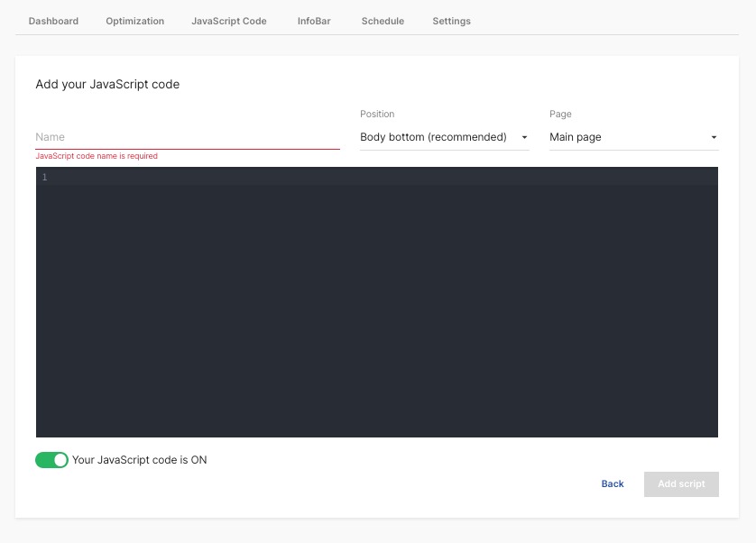Screen dimensions: 756x543
Task: Click the Position label above the selector
Action: (377, 114)
